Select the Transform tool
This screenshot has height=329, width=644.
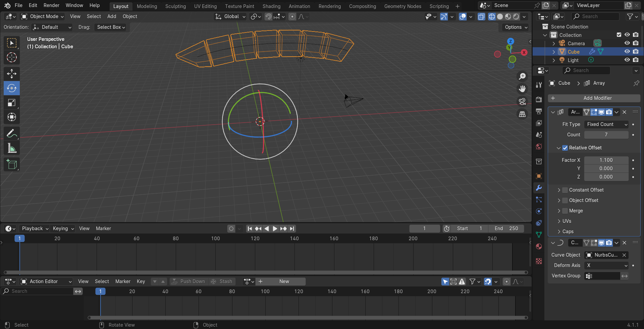12,117
